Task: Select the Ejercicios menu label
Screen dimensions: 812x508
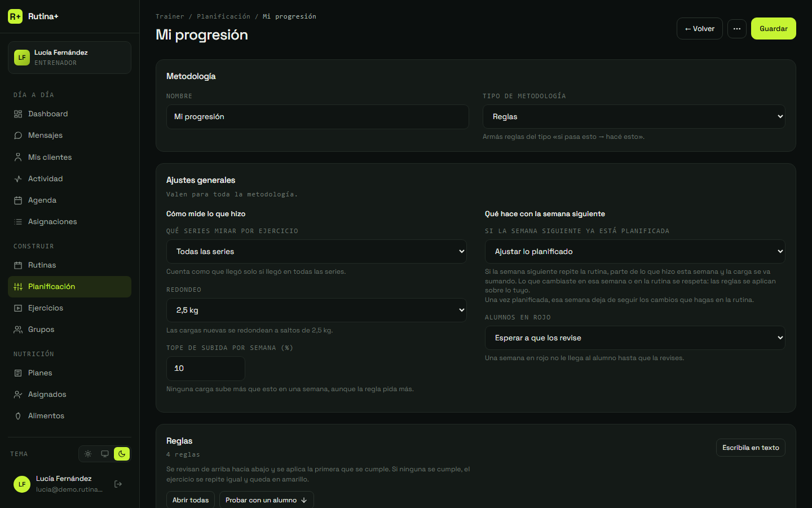Action: tap(46, 308)
